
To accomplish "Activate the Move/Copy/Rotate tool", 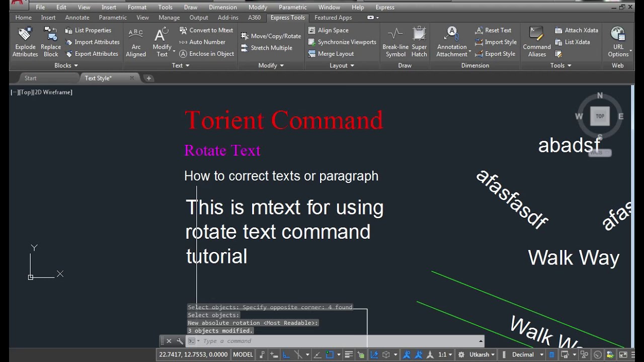I will click(x=271, y=36).
